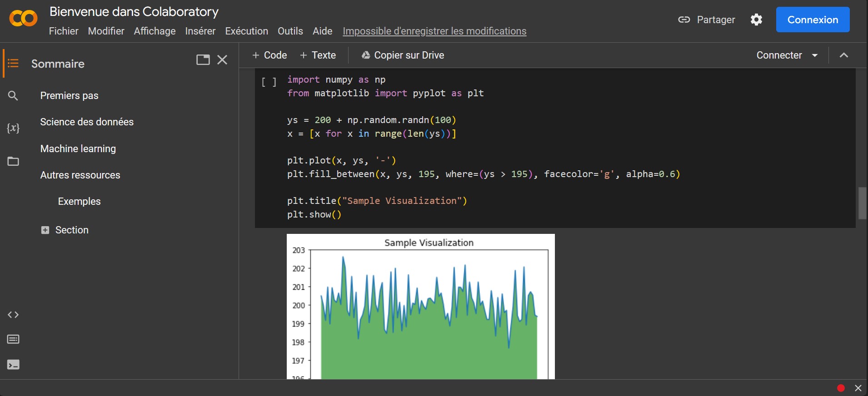Open the Files folder panel
868x396 pixels.
[13, 161]
